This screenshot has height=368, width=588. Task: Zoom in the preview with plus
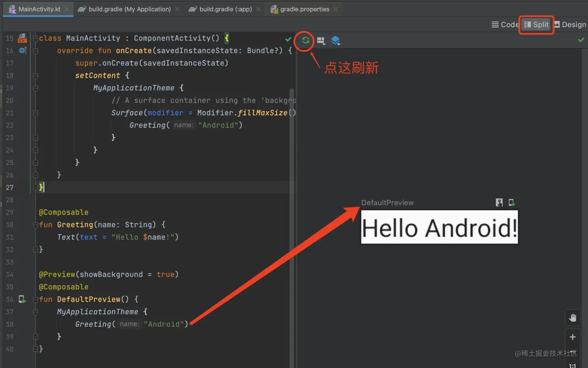572,337
